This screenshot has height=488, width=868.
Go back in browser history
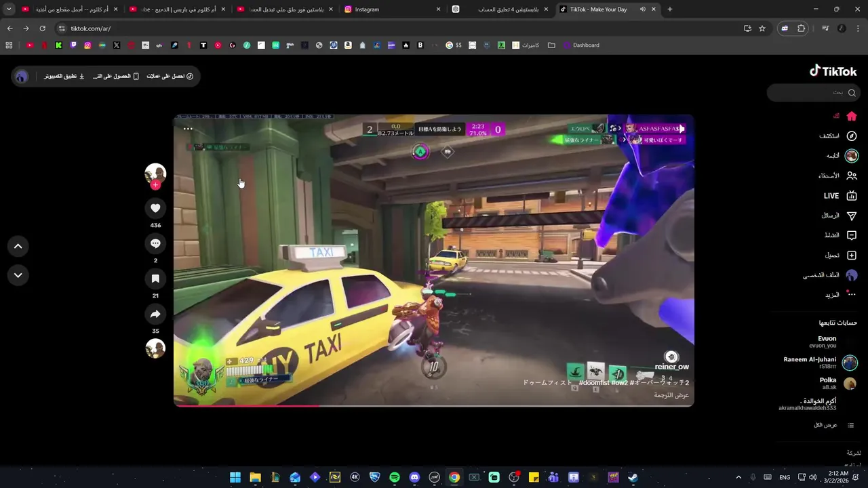click(9, 28)
